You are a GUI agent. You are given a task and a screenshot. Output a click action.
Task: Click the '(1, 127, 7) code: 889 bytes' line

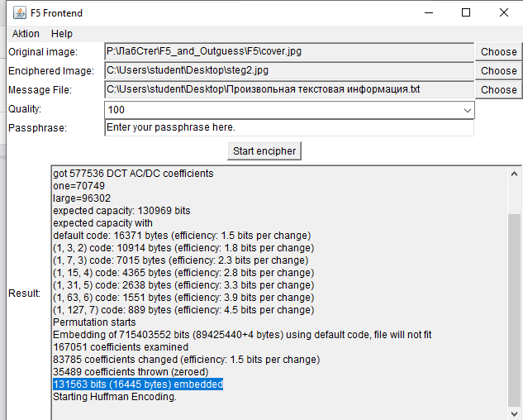pos(183,310)
